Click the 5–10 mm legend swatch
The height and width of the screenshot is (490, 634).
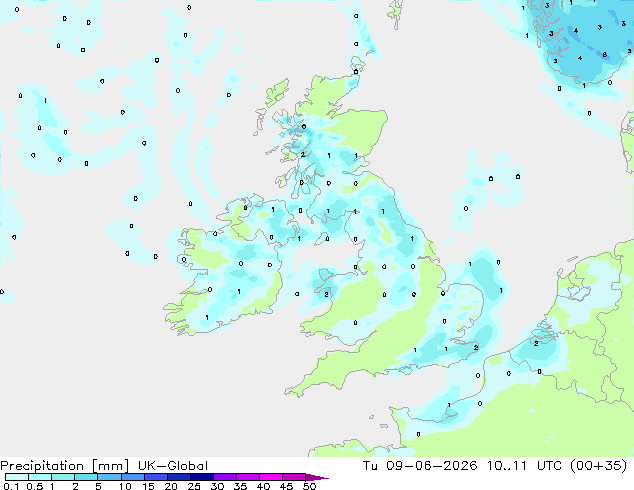pos(109,477)
